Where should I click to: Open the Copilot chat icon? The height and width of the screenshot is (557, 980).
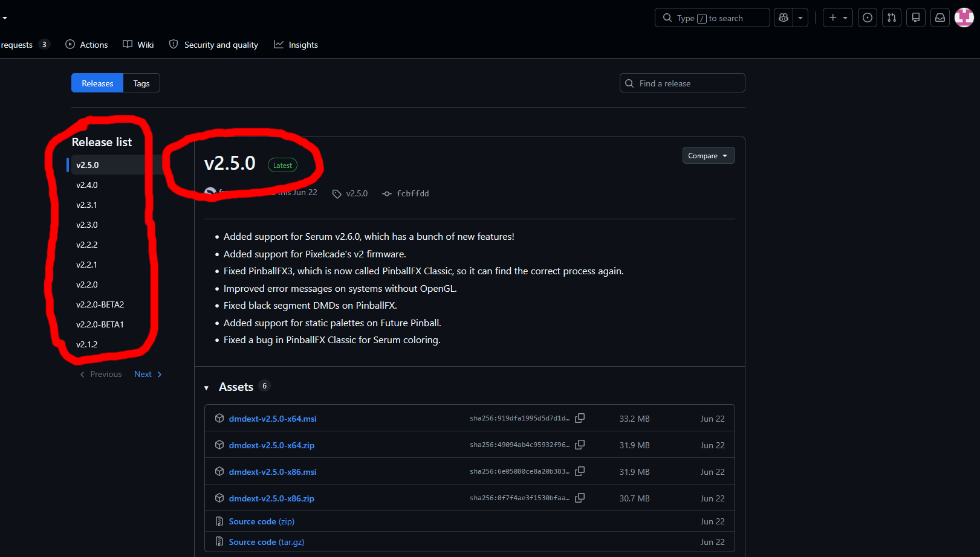pyautogui.click(x=784, y=18)
